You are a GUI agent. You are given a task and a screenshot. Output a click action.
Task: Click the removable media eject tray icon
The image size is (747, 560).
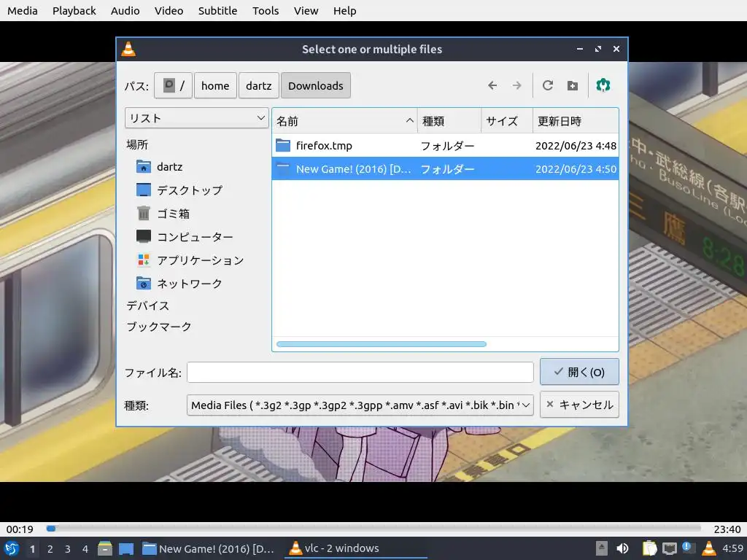[x=602, y=548]
